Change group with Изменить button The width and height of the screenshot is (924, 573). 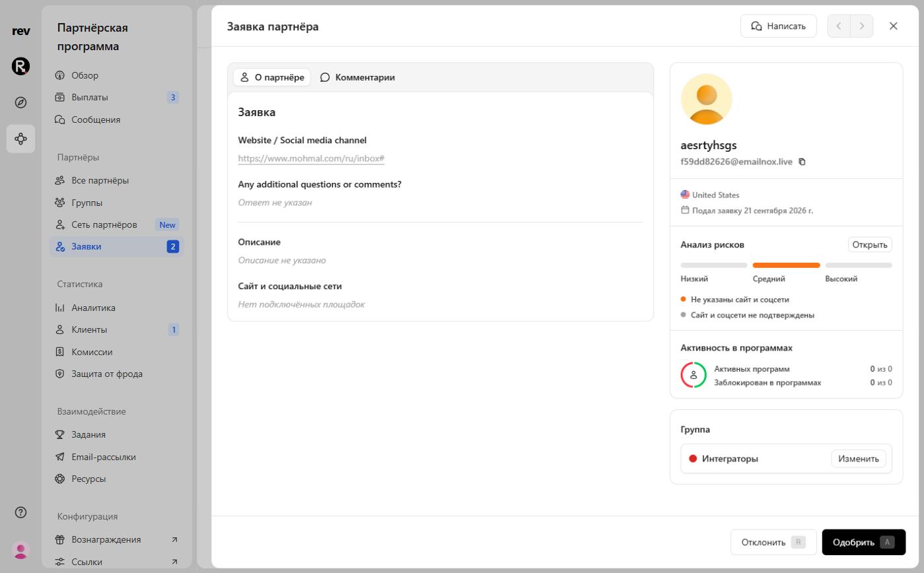tap(859, 459)
